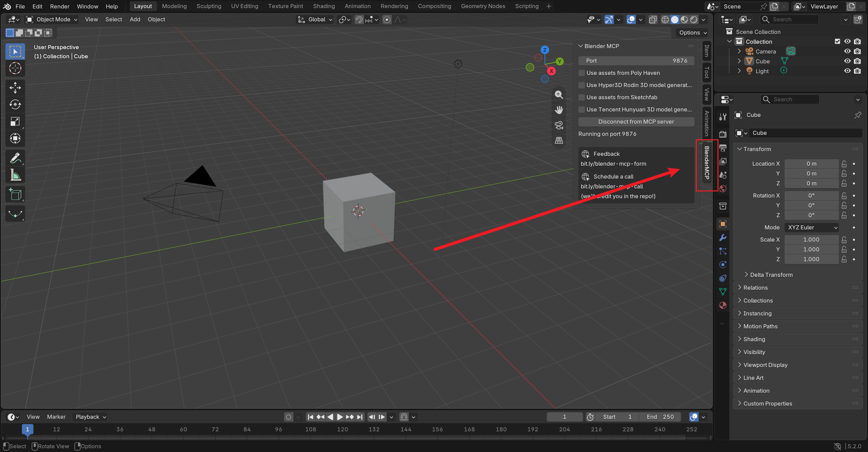Enable Use Tencent Hunyuan 3D model generation
This screenshot has width=868, height=452.
point(582,109)
